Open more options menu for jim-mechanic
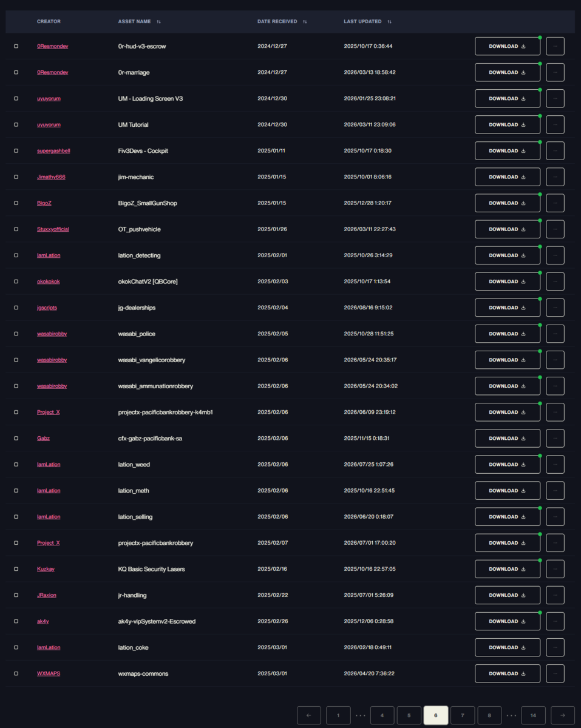 (x=555, y=177)
